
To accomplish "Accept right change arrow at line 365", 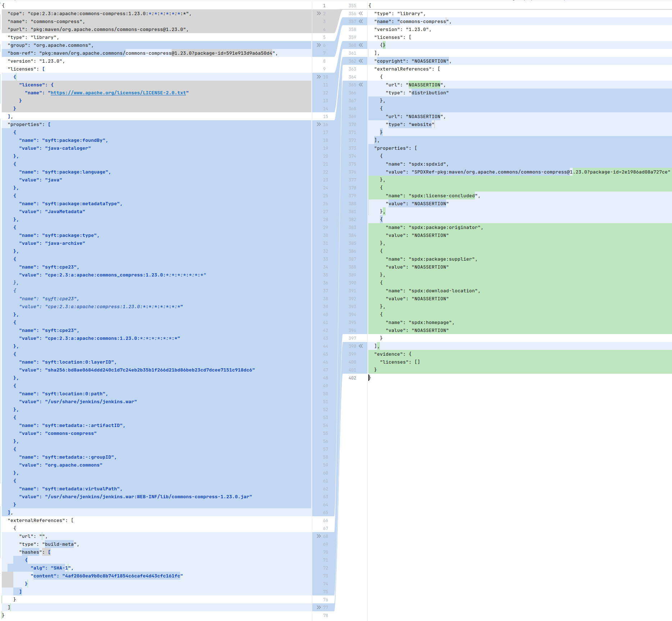I will pyautogui.click(x=361, y=85).
